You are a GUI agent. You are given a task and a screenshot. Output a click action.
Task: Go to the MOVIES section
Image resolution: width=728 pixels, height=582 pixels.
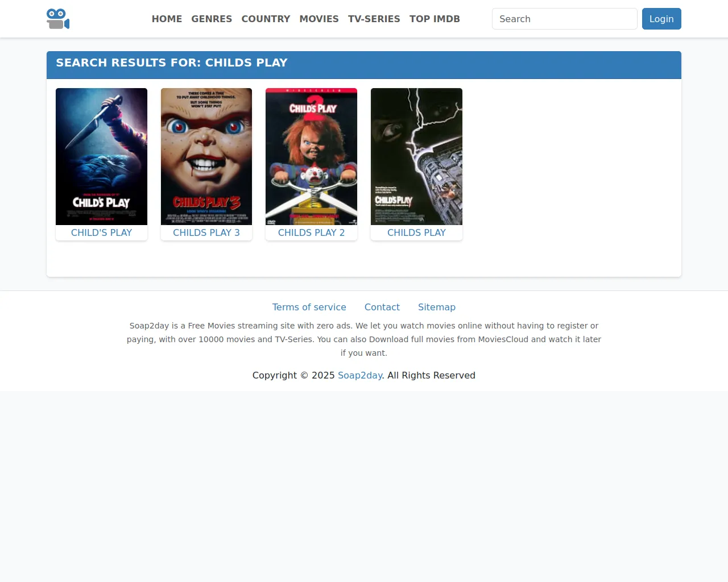pyautogui.click(x=319, y=19)
